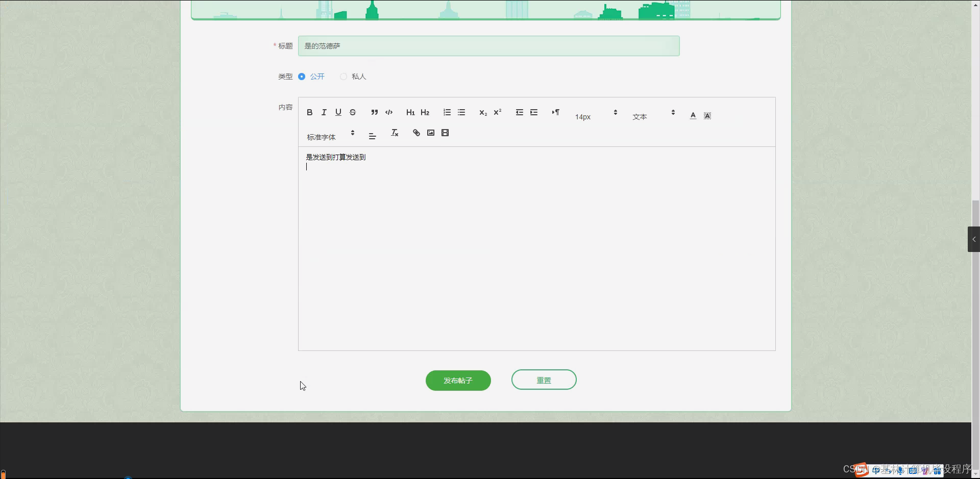
Task: Apply strikethrough to text
Action: tap(353, 112)
